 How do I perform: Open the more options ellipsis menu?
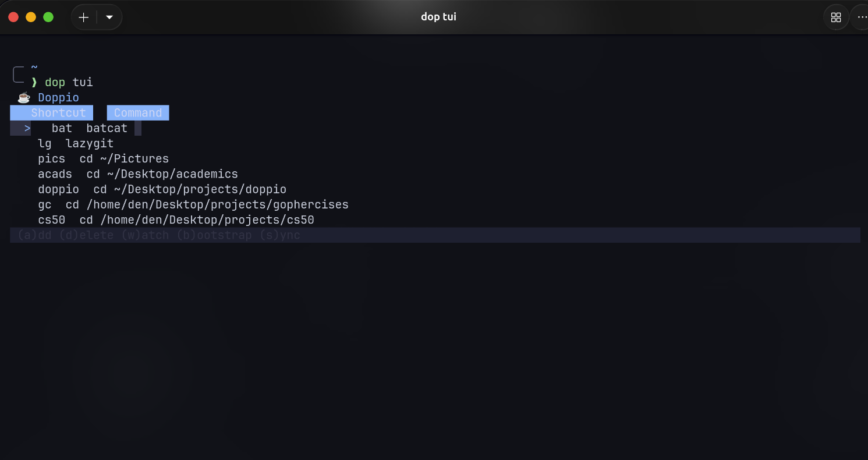click(862, 17)
